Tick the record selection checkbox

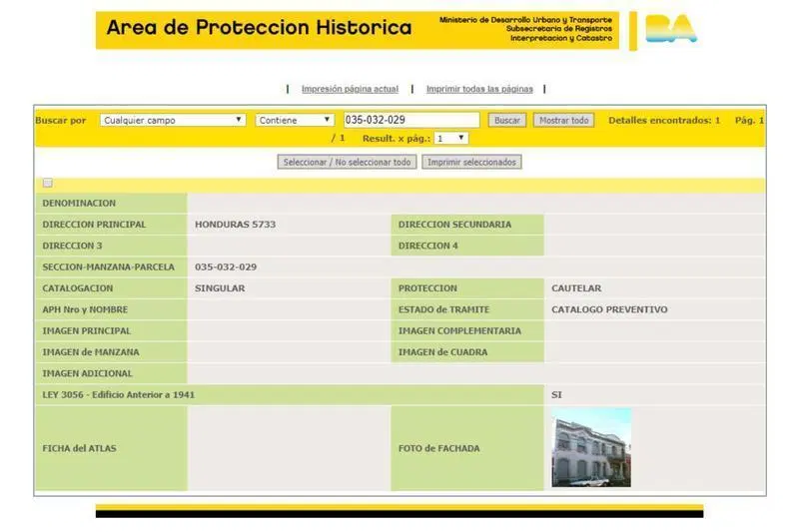click(x=47, y=183)
